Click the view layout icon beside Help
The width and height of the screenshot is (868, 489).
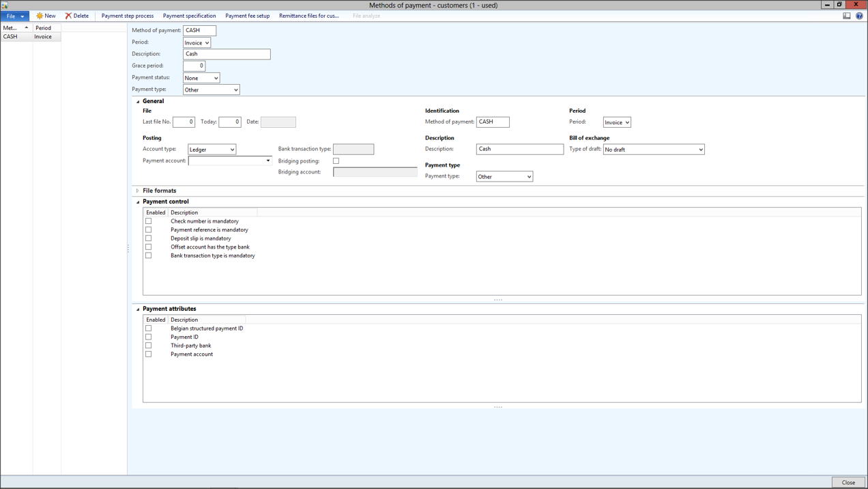pos(847,16)
